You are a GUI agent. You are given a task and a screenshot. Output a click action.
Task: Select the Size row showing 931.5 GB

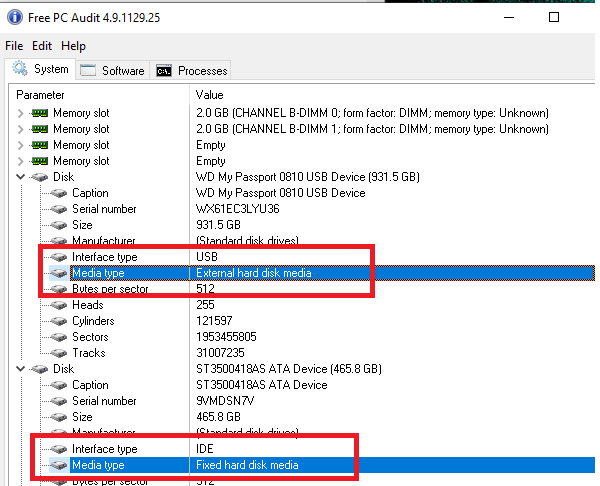point(302,225)
